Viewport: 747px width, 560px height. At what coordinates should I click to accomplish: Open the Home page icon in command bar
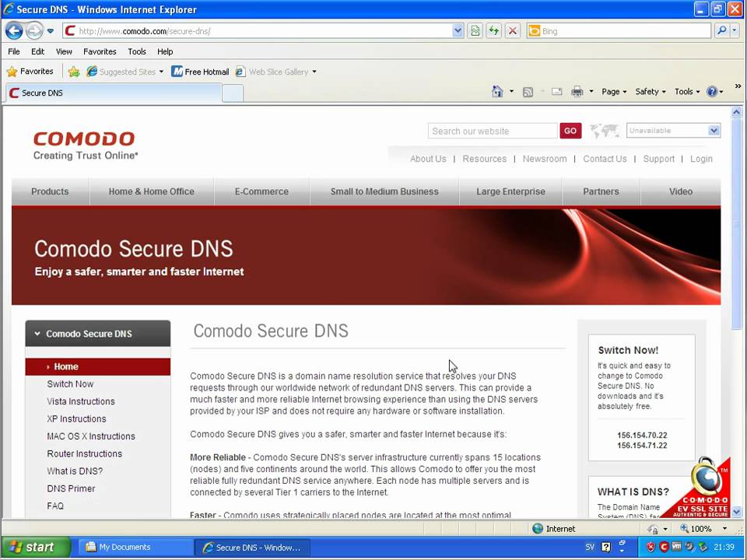(x=497, y=92)
